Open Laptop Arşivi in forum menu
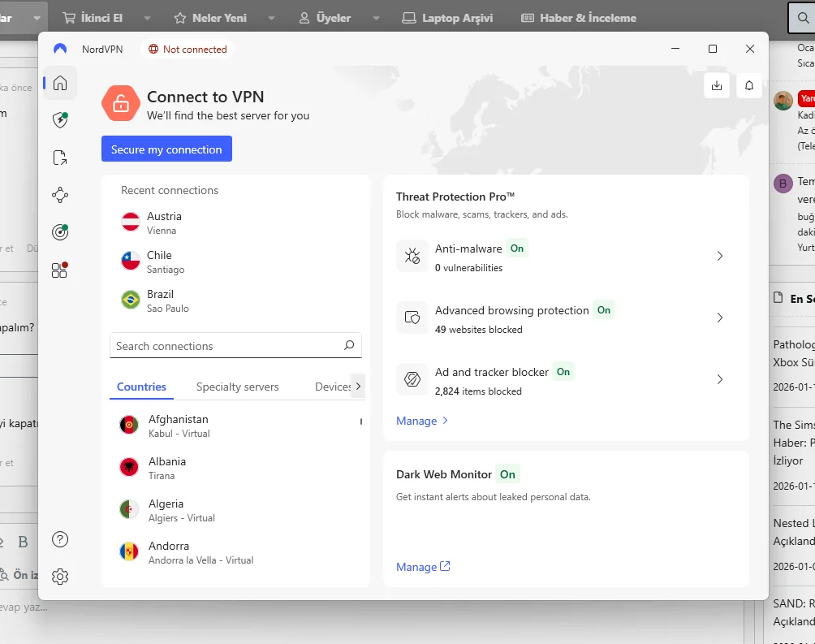This screenshot has width=815, height=644. click(447, 18)
